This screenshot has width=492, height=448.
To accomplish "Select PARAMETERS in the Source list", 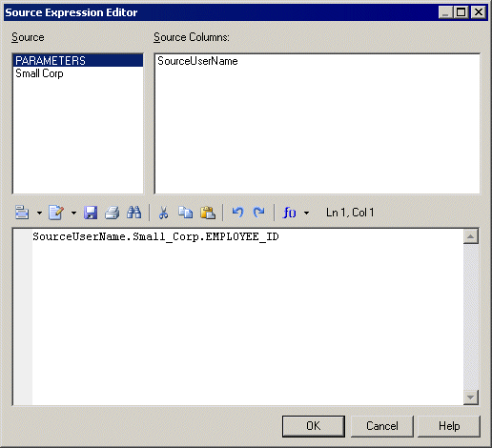I will tap(78, 60).
